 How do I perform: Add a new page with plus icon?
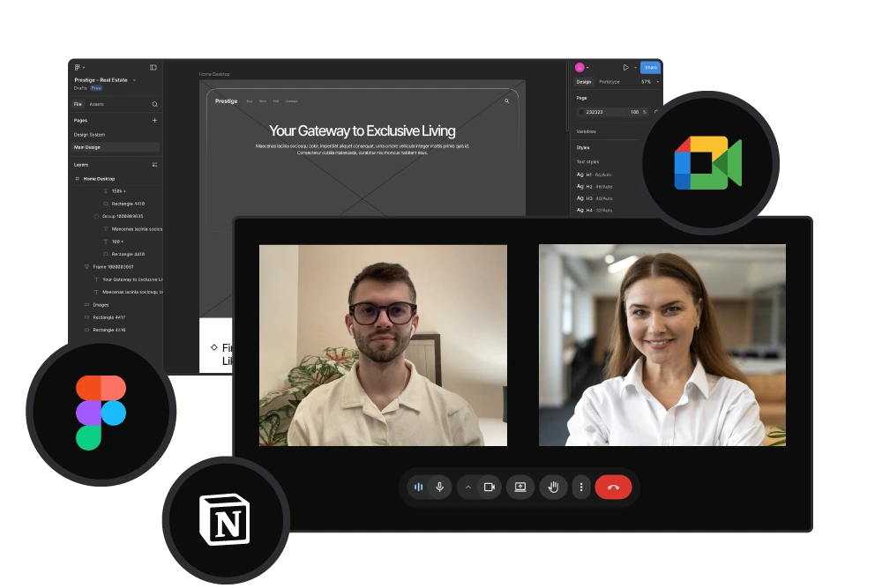(154, 120)
